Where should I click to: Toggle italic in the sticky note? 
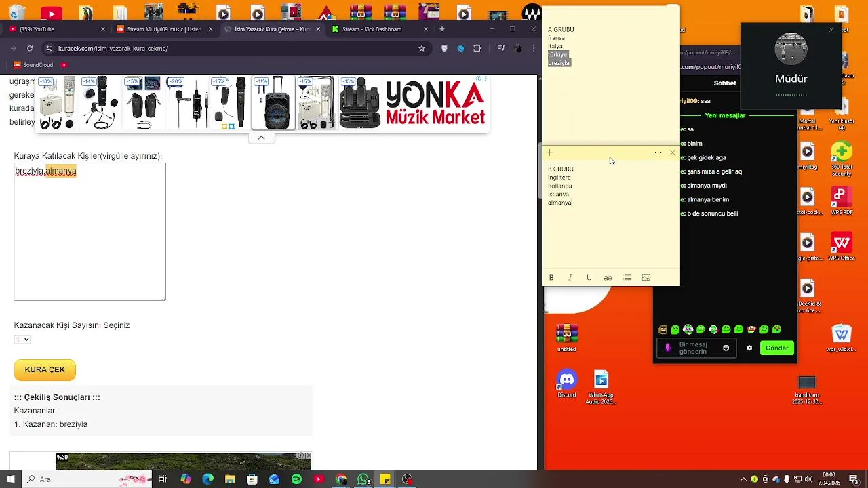570,278
